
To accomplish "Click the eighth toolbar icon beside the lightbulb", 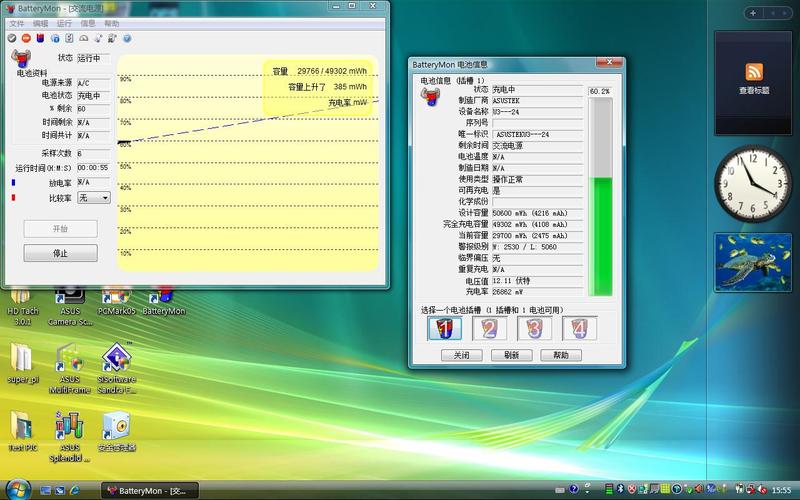I will [x=112, y=38].
